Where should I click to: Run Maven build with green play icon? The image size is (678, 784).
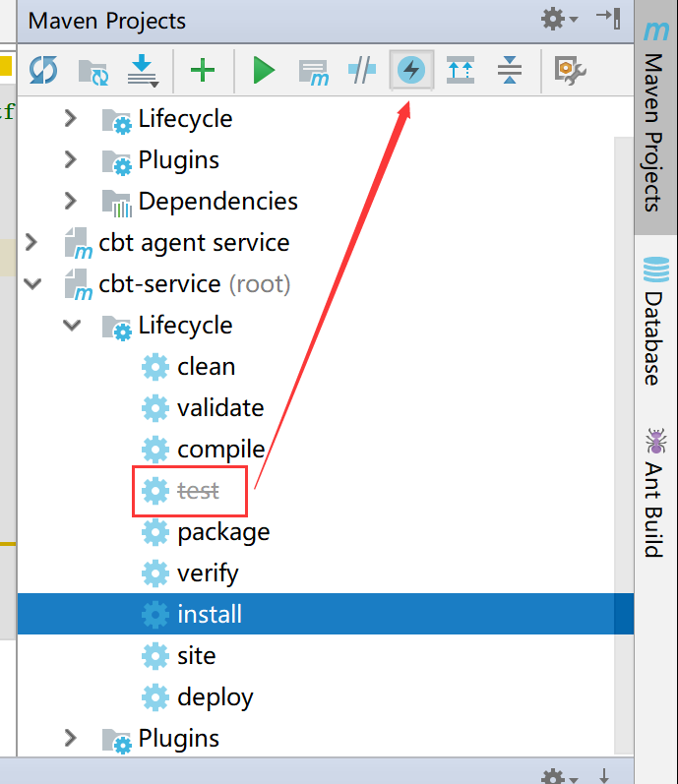click(x=264, y=70)
